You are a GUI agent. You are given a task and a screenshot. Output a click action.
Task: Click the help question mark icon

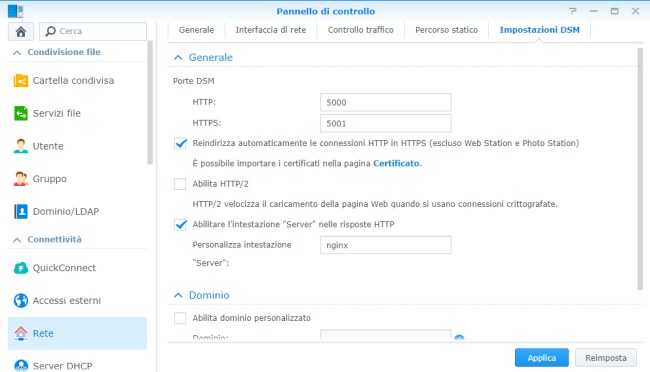[573, 11]
